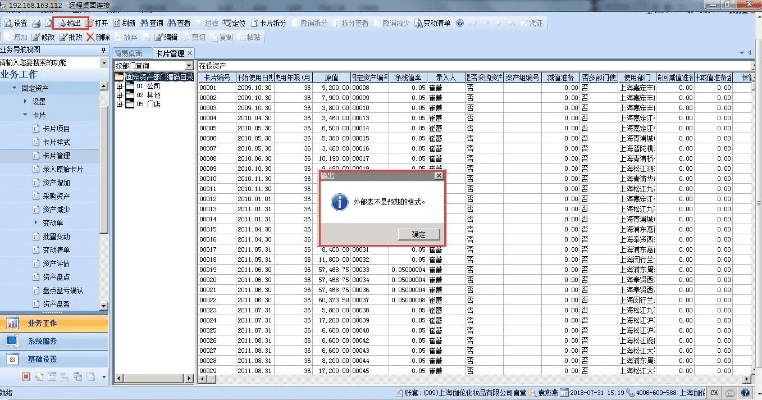This screenshot has height=400, width=762.
Task: Expand the 变动单 tree node
Action: click(x=35, y=223)
